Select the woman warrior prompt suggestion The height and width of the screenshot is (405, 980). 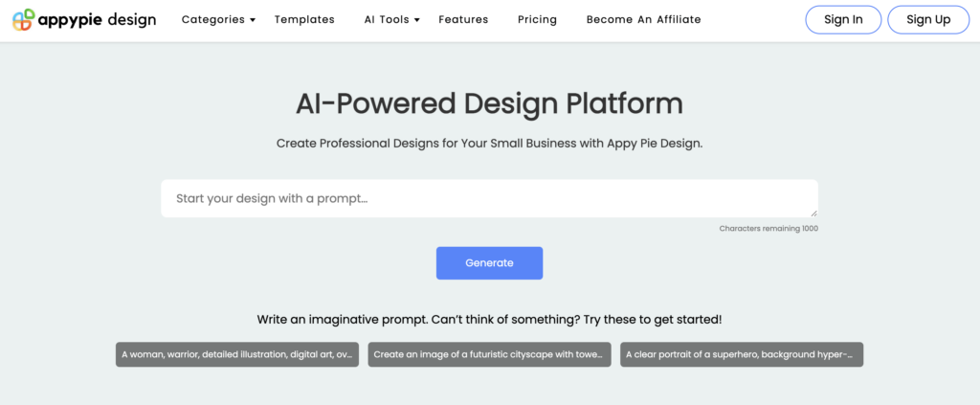click(x=237, y=354)
